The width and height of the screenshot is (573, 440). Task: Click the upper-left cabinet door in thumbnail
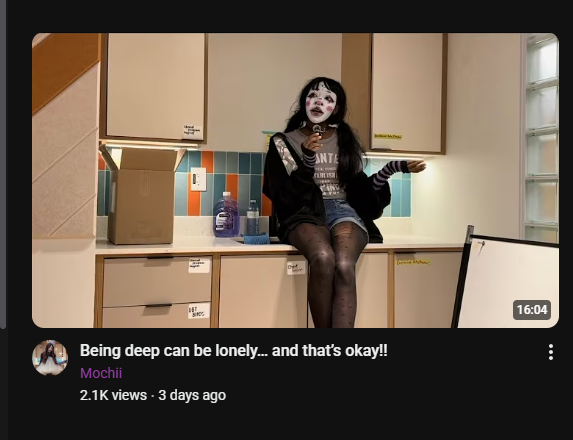(154, 88)
